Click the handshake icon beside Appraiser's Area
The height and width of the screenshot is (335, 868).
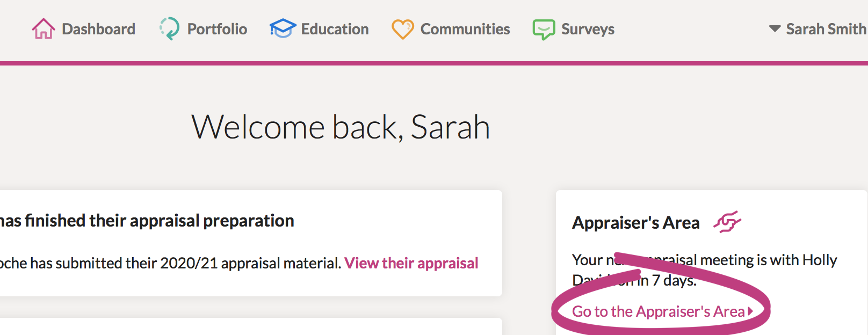coord(727,222)
